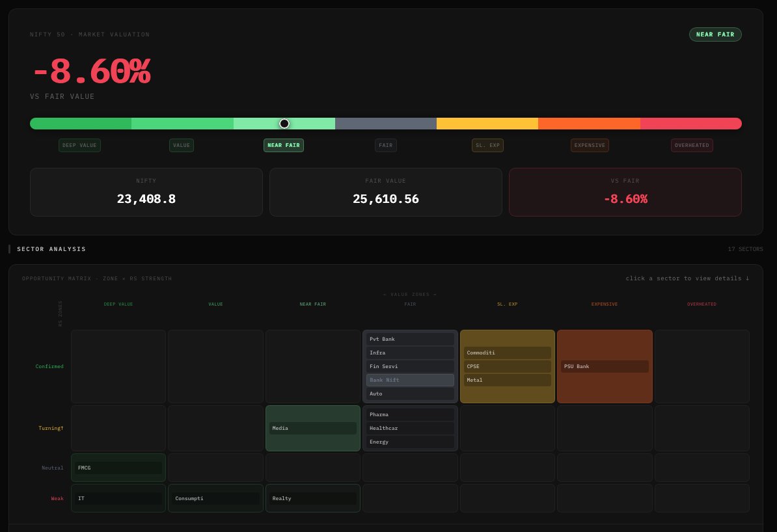Click the grey Fair bar segment
Image resolution: width=777 pixels, height=532 pixels.
(385, 124)
